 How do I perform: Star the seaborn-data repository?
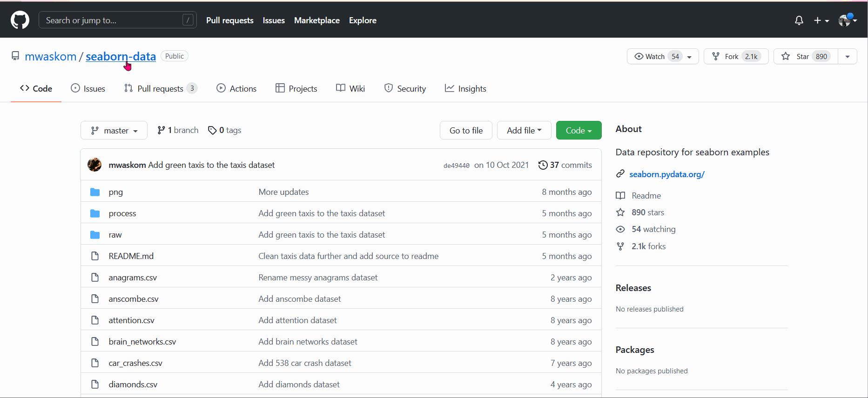pyautogui.click(x=805, y=56)
